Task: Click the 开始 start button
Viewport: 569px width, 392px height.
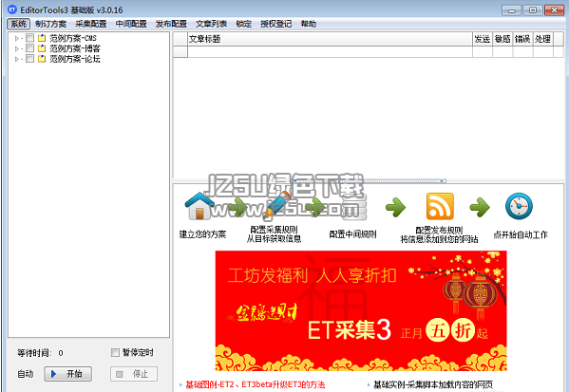Action: pyautogui.click(x=67, y=374)
